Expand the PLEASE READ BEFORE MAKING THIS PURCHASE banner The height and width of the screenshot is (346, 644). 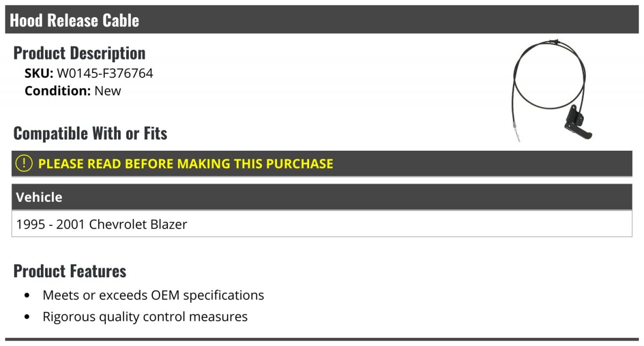point(322,164)
